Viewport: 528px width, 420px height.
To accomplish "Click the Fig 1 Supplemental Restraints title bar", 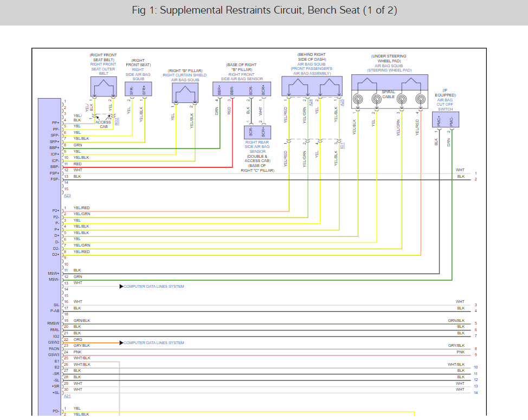I will 264,11.
